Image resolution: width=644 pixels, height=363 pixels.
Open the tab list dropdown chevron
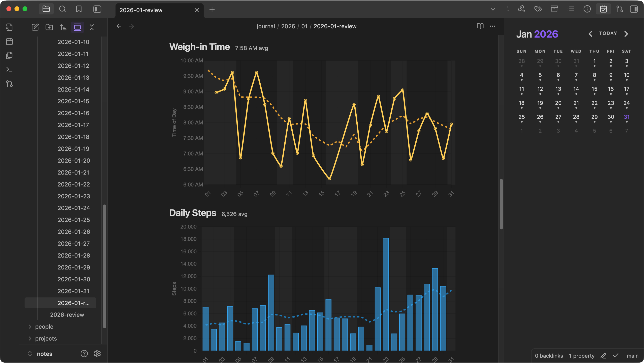click(x=493, y=9)
